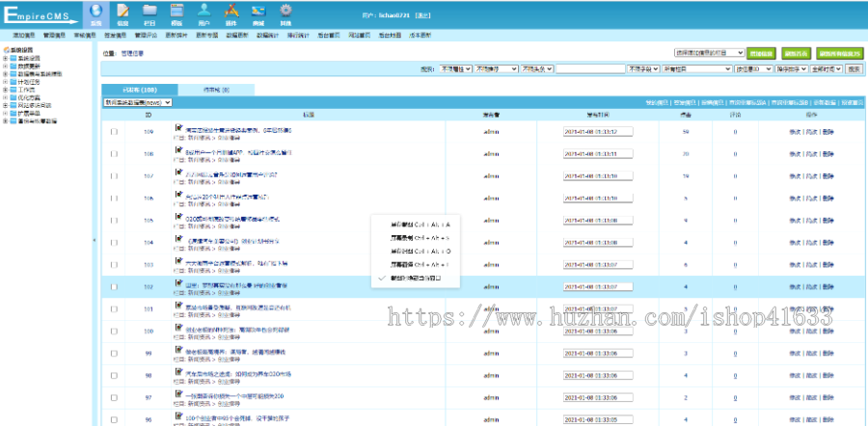The width and height of the screenshot is (868, 426).
Task: Open the 用户 (User) person icon in header
Action: pyautogui.click(x=203, y=13)
